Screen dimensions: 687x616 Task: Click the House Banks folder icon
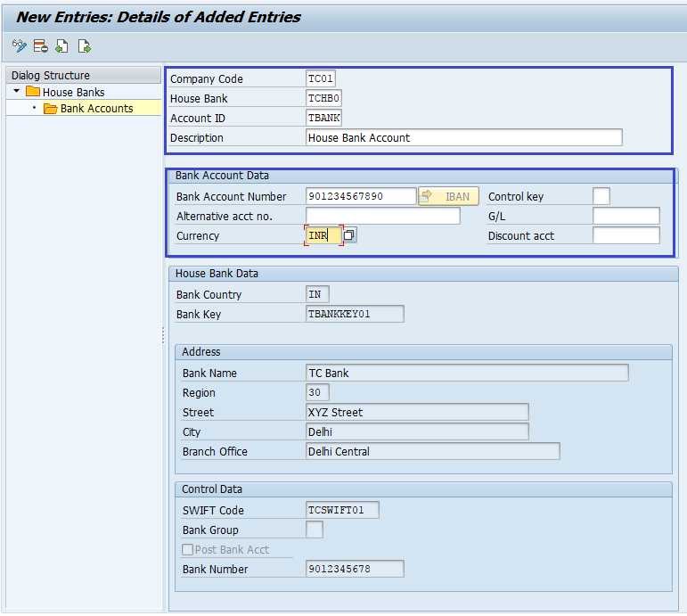[x=33, y=92]
